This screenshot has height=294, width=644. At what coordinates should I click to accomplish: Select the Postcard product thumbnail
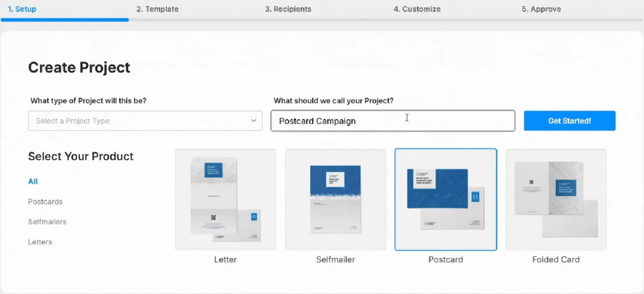446,200
